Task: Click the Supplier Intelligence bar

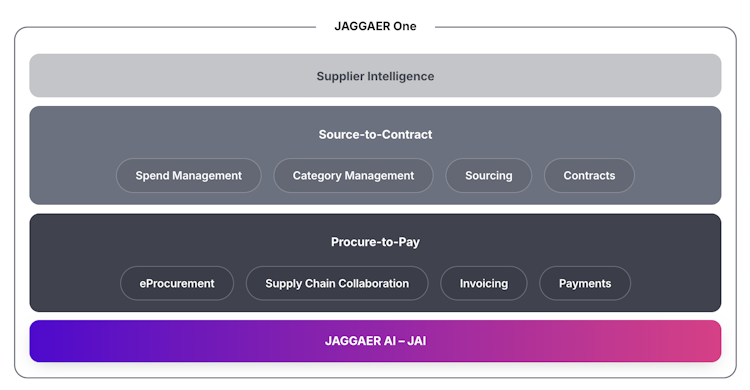Action: [x=375, y=76]
